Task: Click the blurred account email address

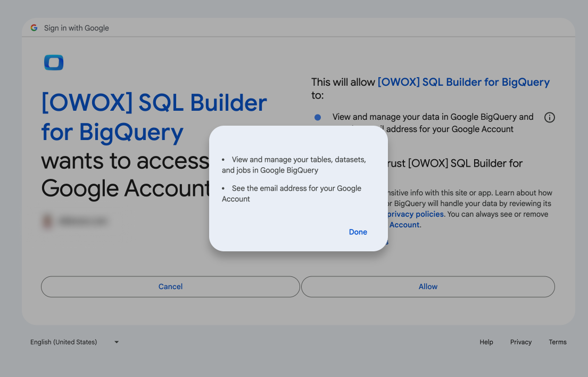Action: 84,220
